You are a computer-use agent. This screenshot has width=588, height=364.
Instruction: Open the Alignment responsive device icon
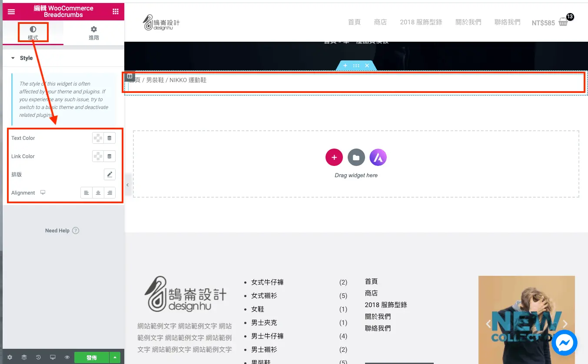[43, 192]
